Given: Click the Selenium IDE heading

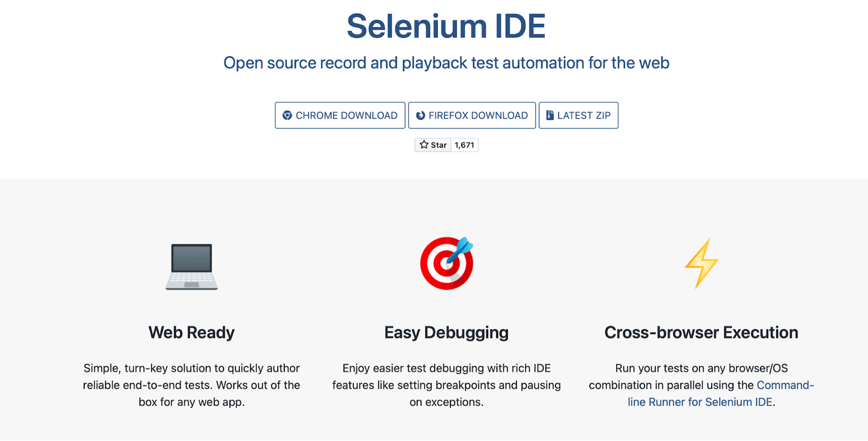Looking at the screenshot, I should click(x=445, y=25).
